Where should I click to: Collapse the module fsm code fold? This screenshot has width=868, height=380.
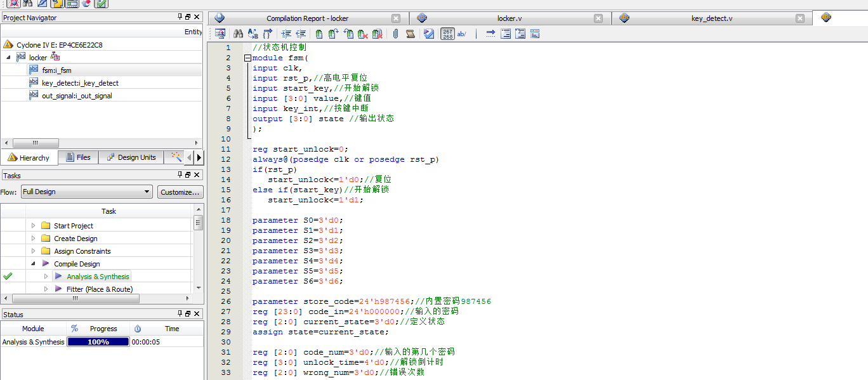click(247, 58)
